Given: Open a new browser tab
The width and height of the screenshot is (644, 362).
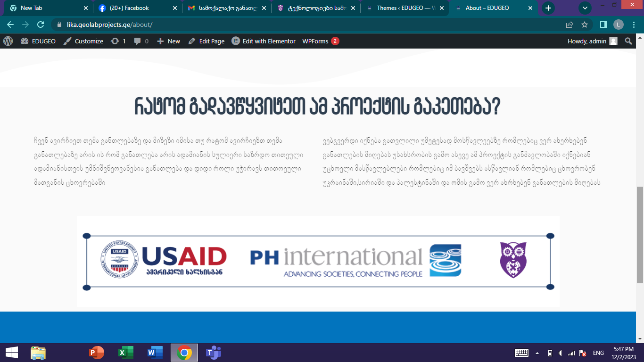Looking at the screenshot, I should click(548, 8).
